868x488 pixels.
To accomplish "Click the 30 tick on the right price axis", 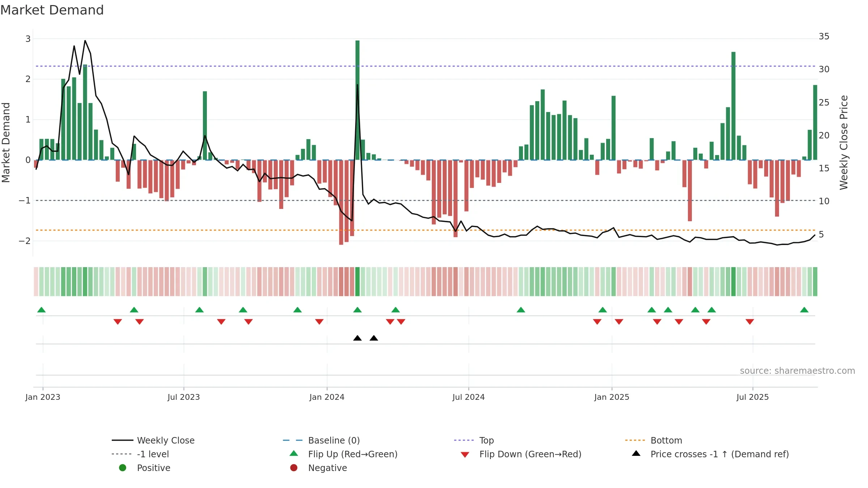I will click(824, 69).
